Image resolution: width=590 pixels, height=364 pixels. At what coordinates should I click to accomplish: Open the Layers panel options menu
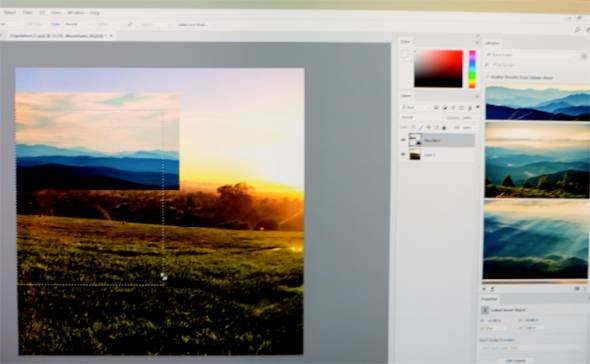coord(477,96)
